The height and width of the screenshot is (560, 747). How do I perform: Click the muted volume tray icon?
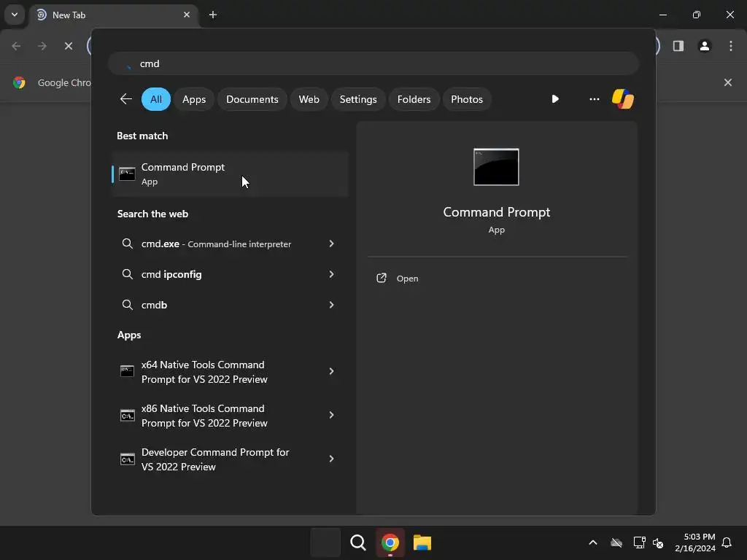(x=658, y=542)
